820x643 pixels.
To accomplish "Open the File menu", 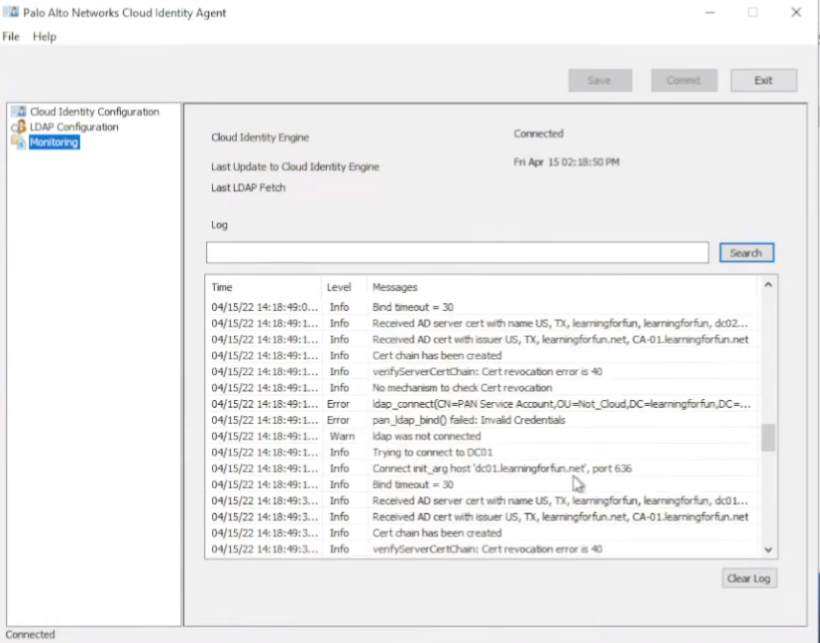I will tap(11, 37).
